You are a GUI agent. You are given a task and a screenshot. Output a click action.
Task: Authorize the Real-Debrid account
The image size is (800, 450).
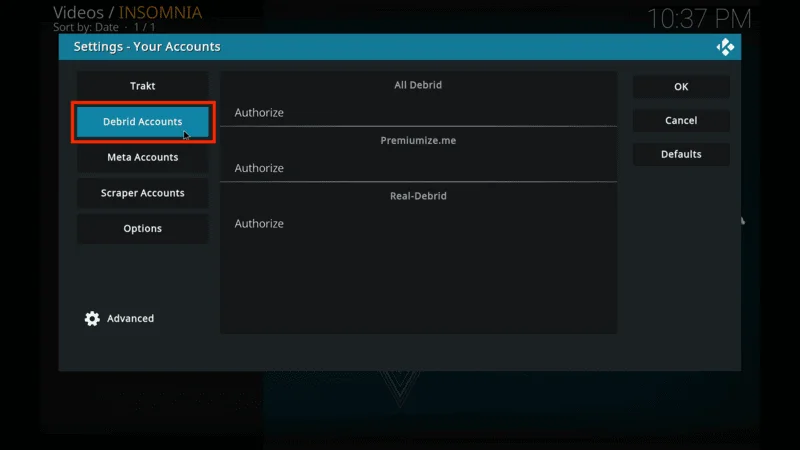coord(418,223)
